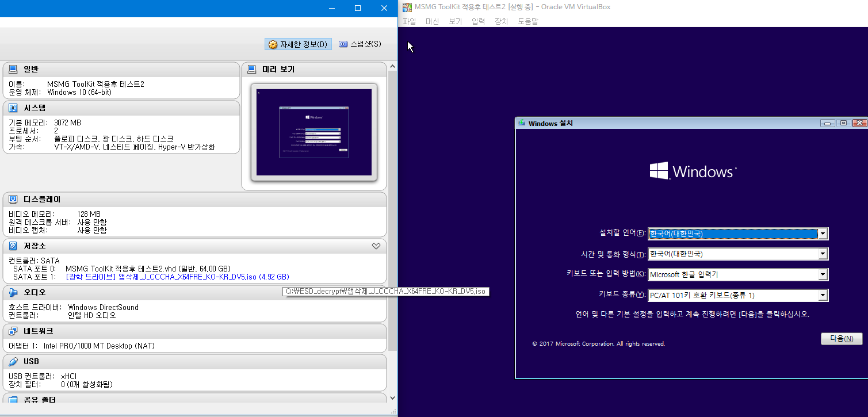Open the 디스플레이 section header

tap(42, 199)
